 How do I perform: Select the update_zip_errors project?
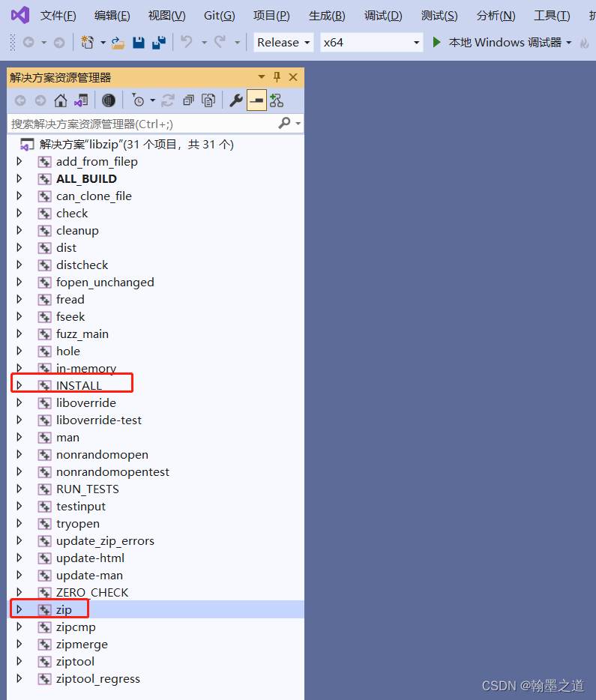[x=105, y=540]
